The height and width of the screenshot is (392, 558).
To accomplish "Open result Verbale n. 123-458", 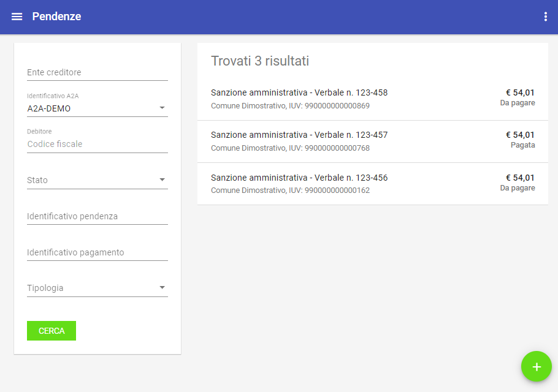I will click(x=373, y=99).
